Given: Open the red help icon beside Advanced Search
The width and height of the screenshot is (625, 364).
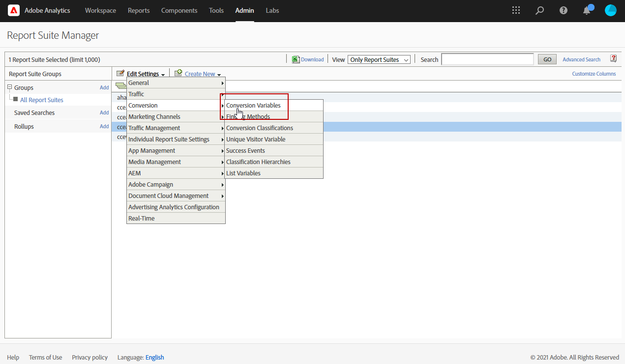Looking at the screenshot, I should (613, 58).
